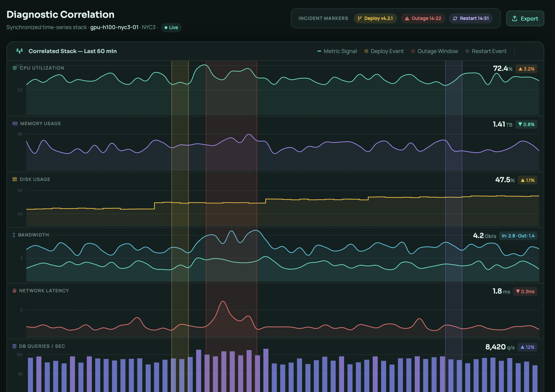Toggle Outage Window legend entry
Screen dimensions: 555x392
pos(434,51)
